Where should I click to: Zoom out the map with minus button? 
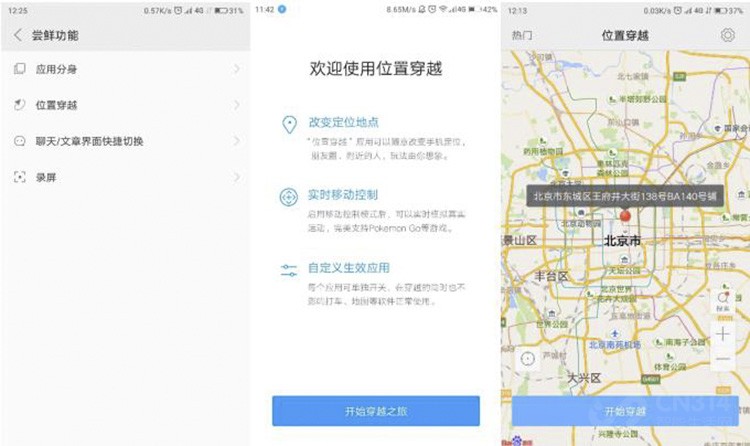(x=723, y=358)
